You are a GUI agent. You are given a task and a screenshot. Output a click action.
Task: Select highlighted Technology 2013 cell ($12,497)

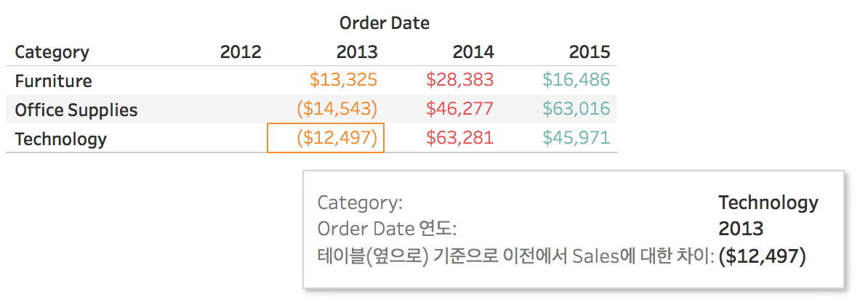326,138
